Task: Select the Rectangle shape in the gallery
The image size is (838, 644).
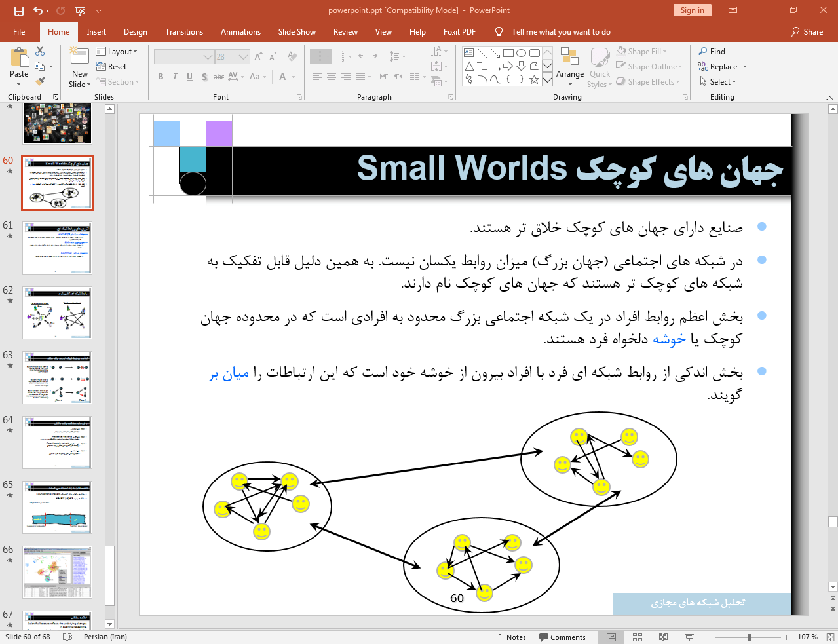Action: 508,53
